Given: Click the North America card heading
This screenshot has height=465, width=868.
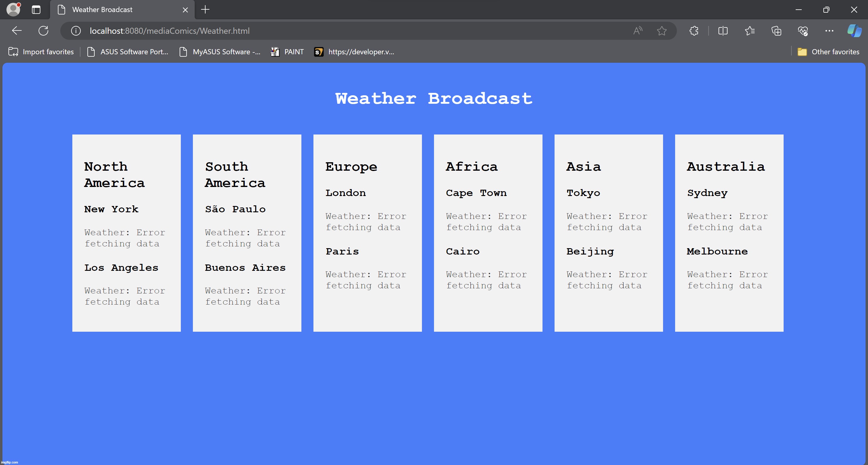Looking at the screenshot, I should [x=115, y=175].
